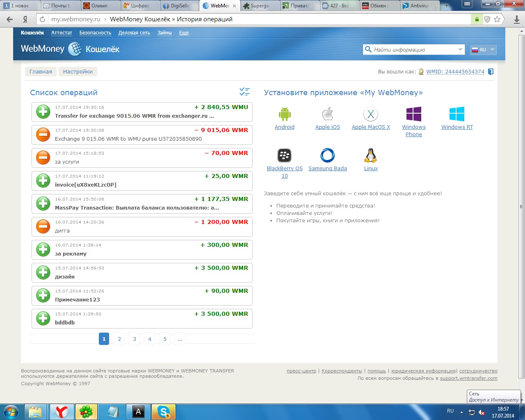Image resolution: width=525 pixels, height=420 pixels.
Task: Open the ICQ flower taskbar icon
Action: [x=86, y=411]
